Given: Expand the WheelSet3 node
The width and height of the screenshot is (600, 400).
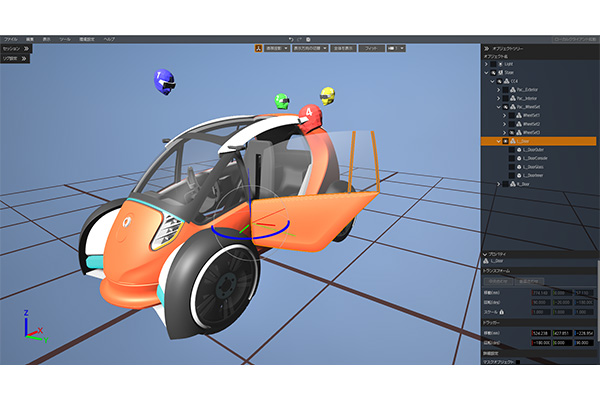Looking at the screenshot, I should [x=504, y=132].
